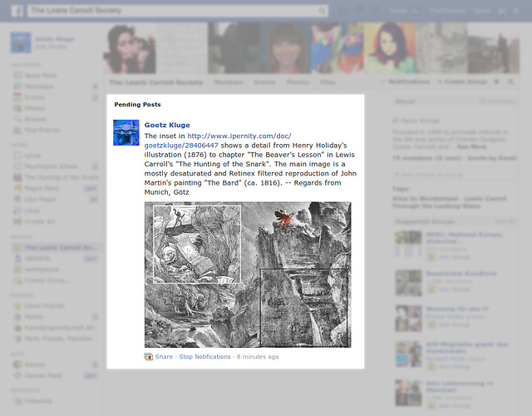Click Invite by Email link
The height and width of the screenshot is (416, 532).
(x=492, y=158)
